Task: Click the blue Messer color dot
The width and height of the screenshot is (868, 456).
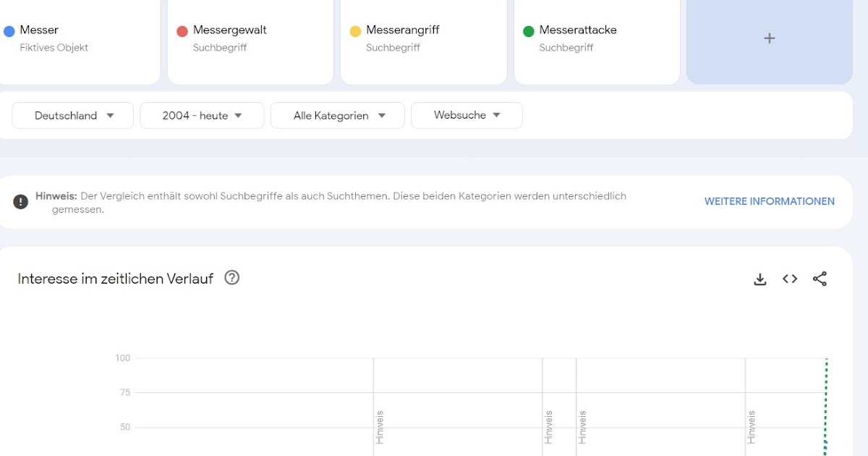Action: (9, 31)
